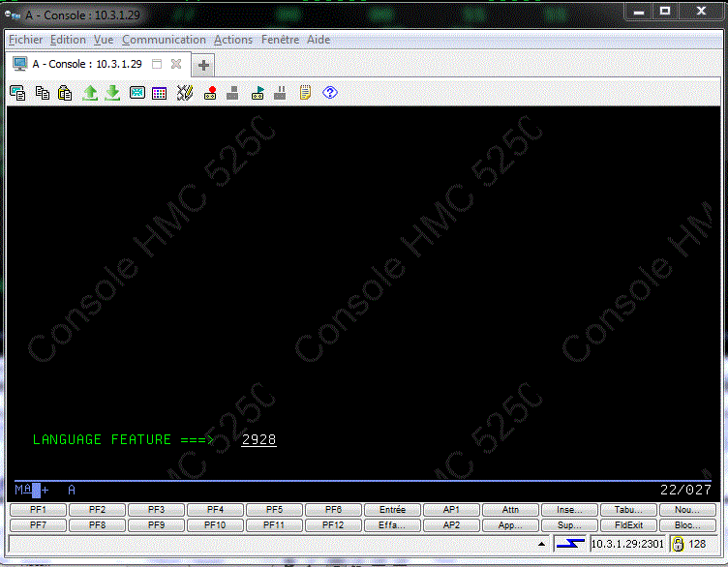Open the blue Help question mark icon
This screenshot has height=567, width=728.
(x=330, y=92)
